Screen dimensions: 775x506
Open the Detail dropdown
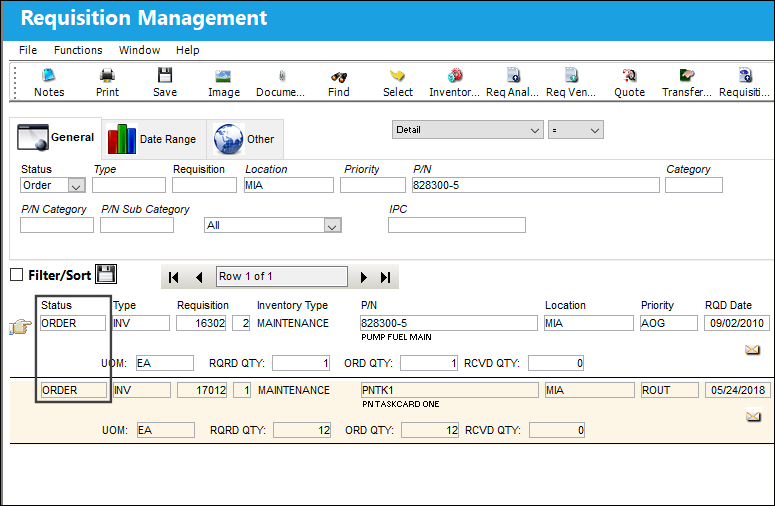[468, 130]
